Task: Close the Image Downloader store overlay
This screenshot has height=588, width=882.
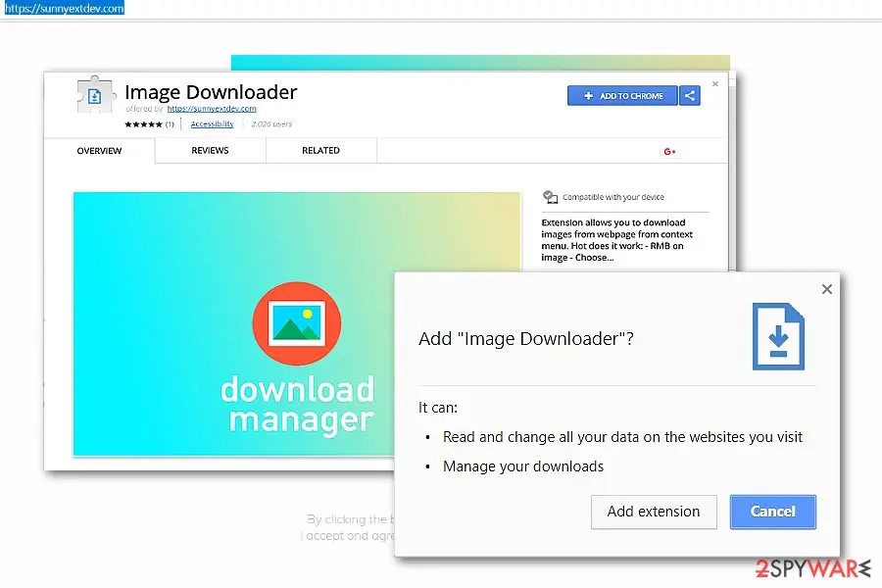Action: point(715,84)
